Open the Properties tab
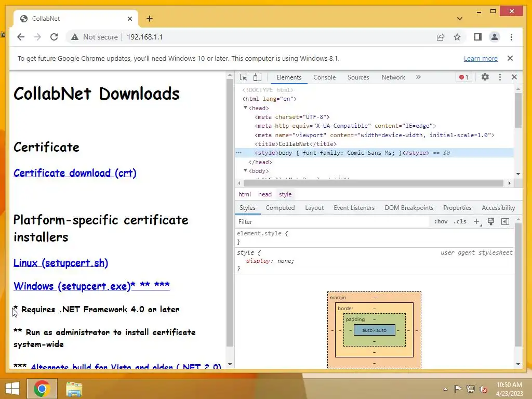This screenshot has height=399, width=532. (457, 208)
